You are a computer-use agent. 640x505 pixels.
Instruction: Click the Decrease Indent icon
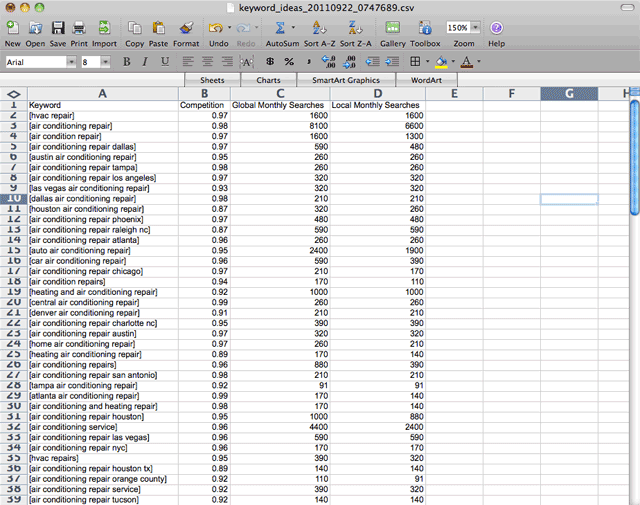[x=372, y=62]
